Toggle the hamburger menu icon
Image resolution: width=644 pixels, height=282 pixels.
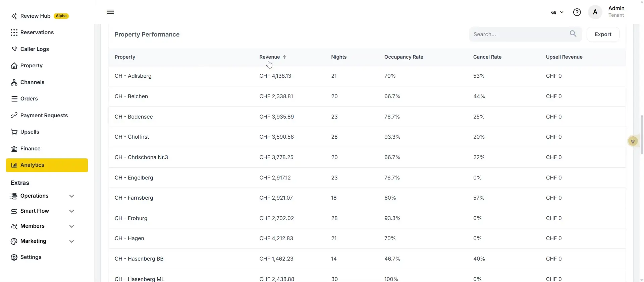tap(110, 12)
